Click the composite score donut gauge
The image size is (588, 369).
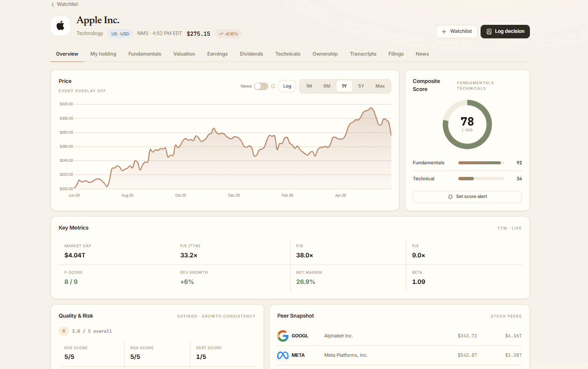(467, 124)
